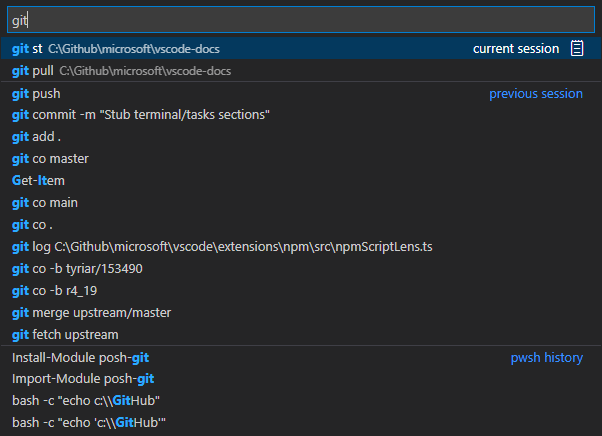Select 'git co main' entry
602x436 pixels.
45,203
